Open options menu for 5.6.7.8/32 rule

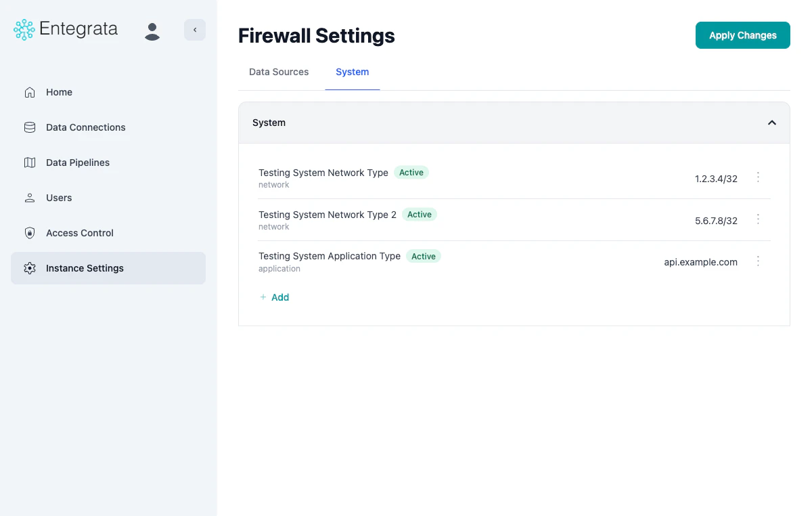click(758, 219)
